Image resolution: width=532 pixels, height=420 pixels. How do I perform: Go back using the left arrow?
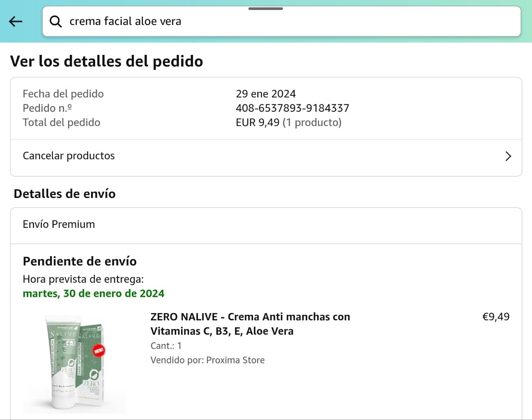pos(16,22)
